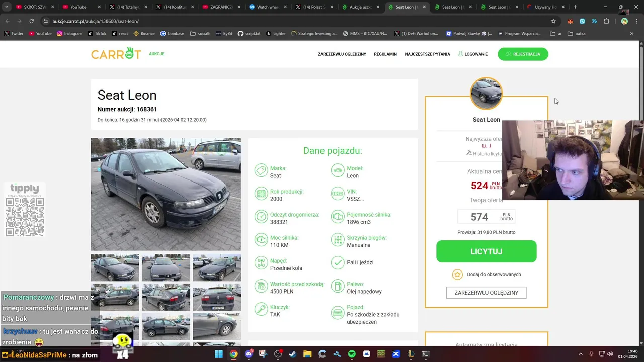Click the taskbar volume icon
Screen dimensions: 644x362
[x=610, y=354]
